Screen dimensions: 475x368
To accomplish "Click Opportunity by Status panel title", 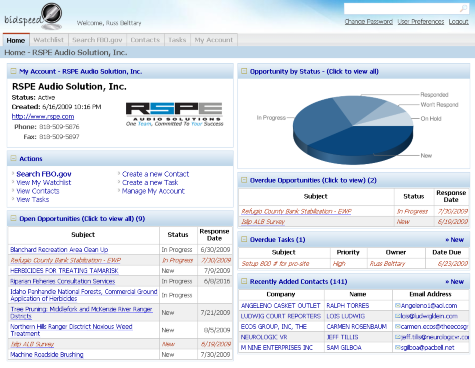I will 314,71.
